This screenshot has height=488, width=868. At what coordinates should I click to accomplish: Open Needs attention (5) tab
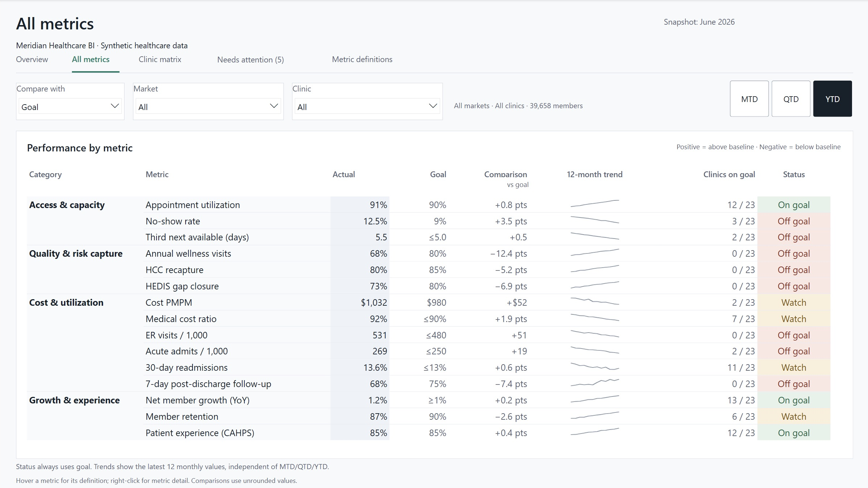tap(251, 60)
